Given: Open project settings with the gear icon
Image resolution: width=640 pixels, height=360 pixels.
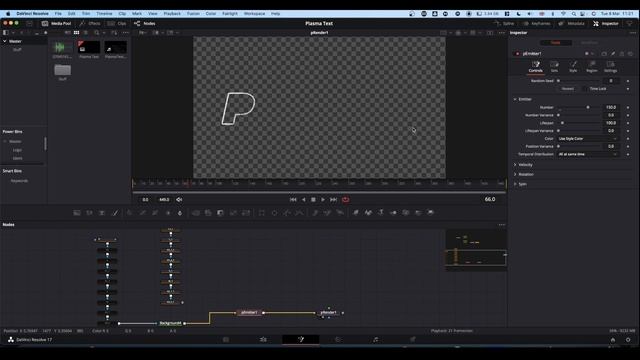Looking at the screenshot, I should (x=628, y=340).
